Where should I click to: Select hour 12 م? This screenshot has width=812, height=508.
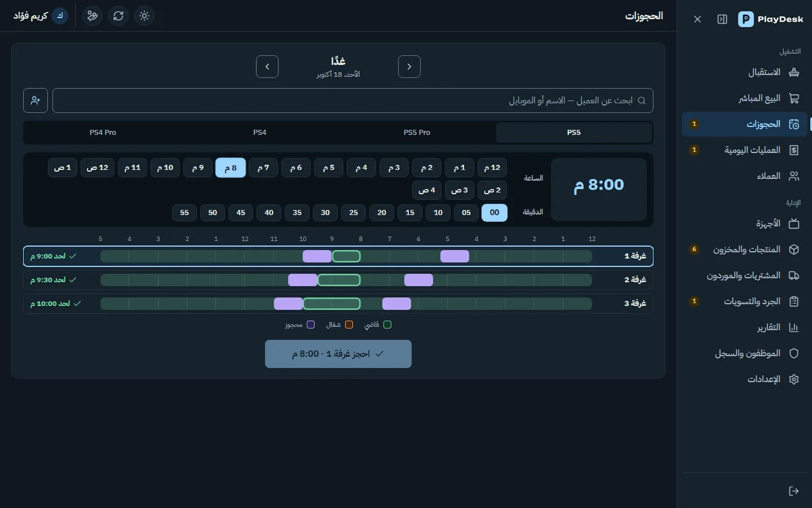pos(492,168)
